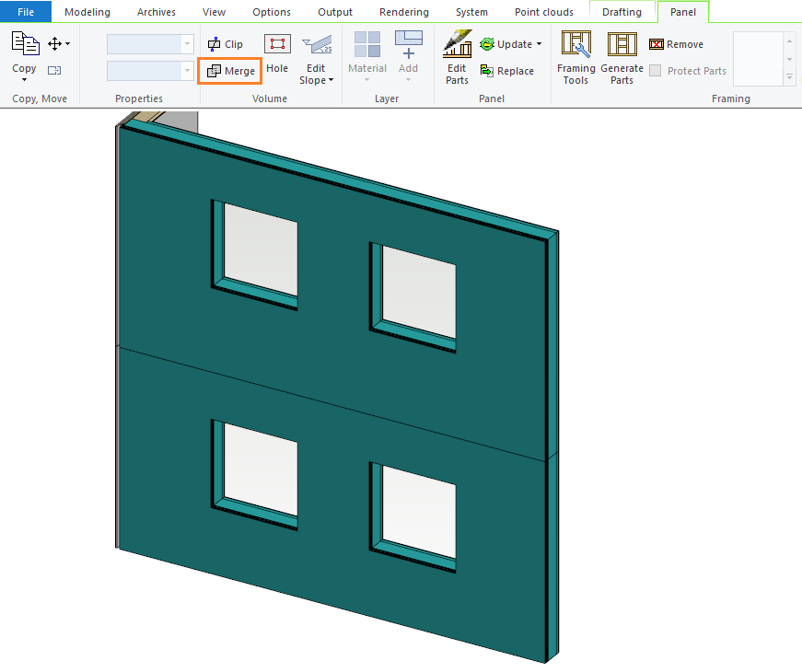Screen dimensions: 802x672
Task: Switch to the Modeling tab
Action: (x=87, y=12)
